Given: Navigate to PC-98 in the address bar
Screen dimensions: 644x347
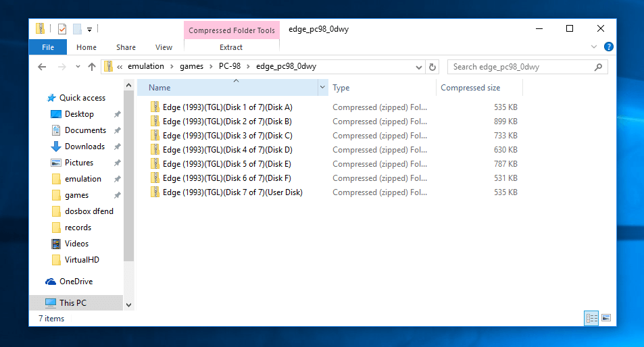Looking at the screenshot, I should click(x=230, y=66).
